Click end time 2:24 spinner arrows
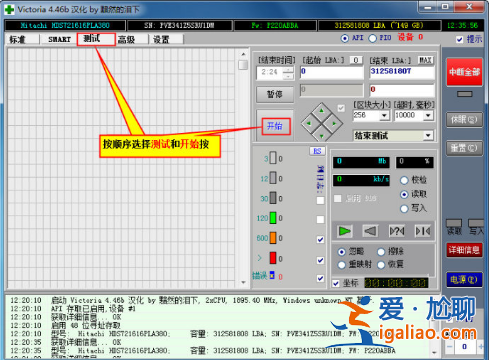 [x=288, y=73]
